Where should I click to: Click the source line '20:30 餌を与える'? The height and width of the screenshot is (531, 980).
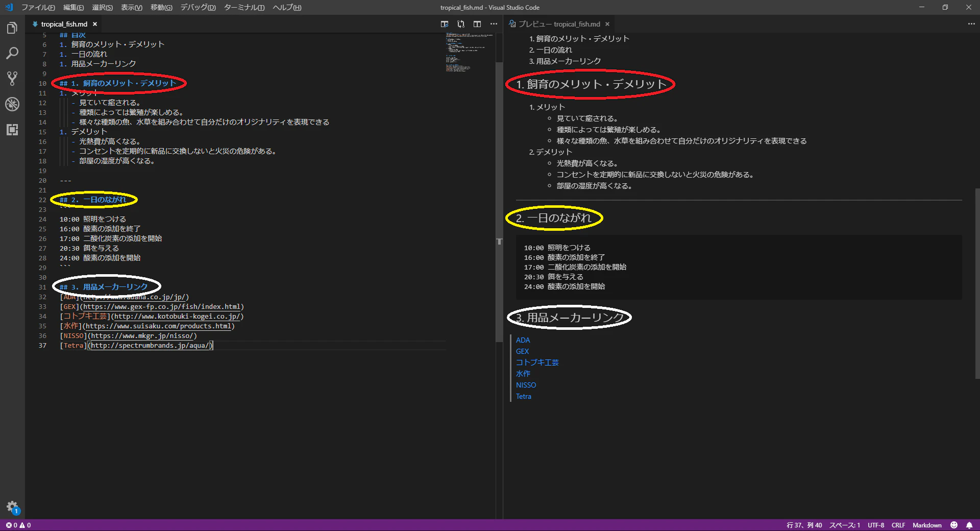pos(89,249)
